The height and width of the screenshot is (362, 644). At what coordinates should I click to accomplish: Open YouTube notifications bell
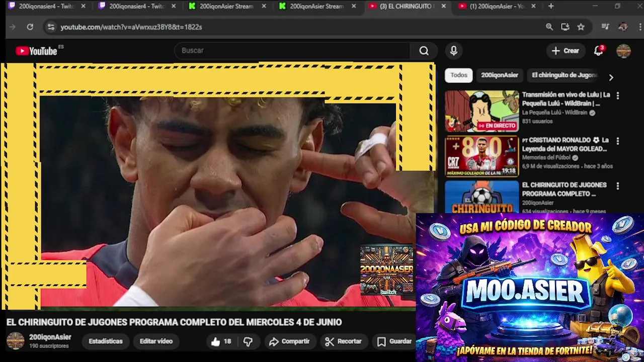pyautogui.click(x=598, y=51)
